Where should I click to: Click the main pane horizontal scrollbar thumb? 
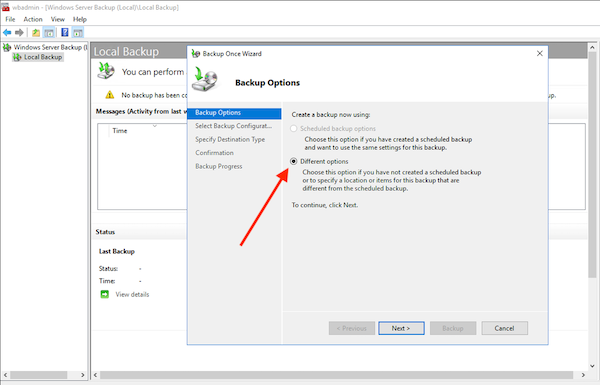(x=337, y=375)
